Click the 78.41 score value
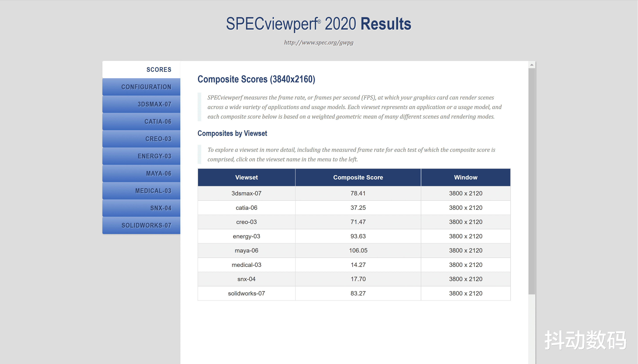The height and width of the screenshot is (364, 638). click(358, 193)
